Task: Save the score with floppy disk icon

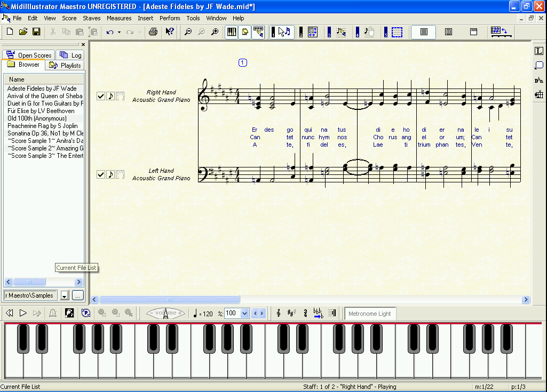Action: coord(36,32)
